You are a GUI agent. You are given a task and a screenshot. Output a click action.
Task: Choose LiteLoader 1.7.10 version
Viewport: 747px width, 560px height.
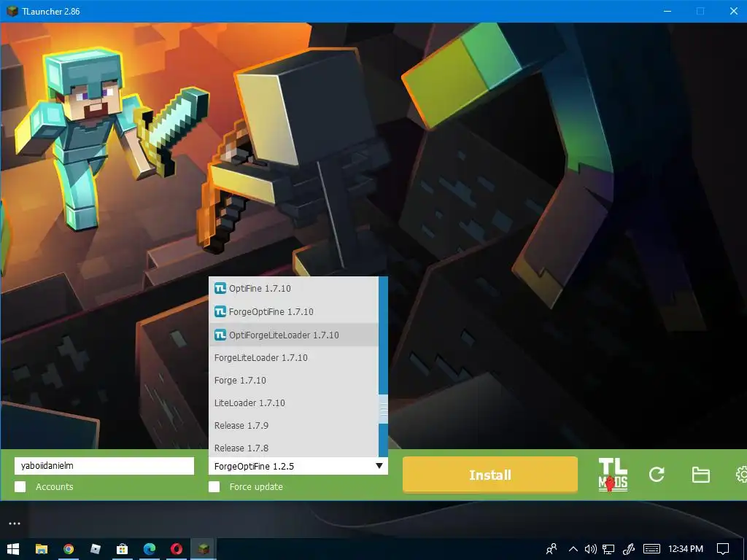293,402
